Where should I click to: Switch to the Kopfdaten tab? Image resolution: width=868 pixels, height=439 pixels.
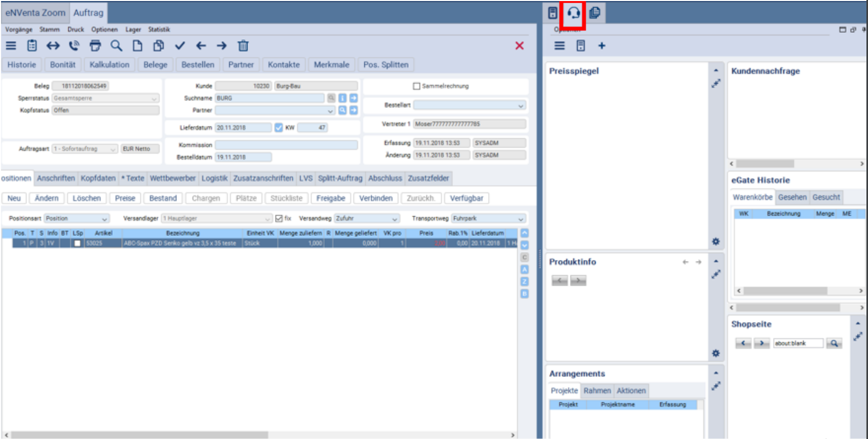tap(98, 178)
